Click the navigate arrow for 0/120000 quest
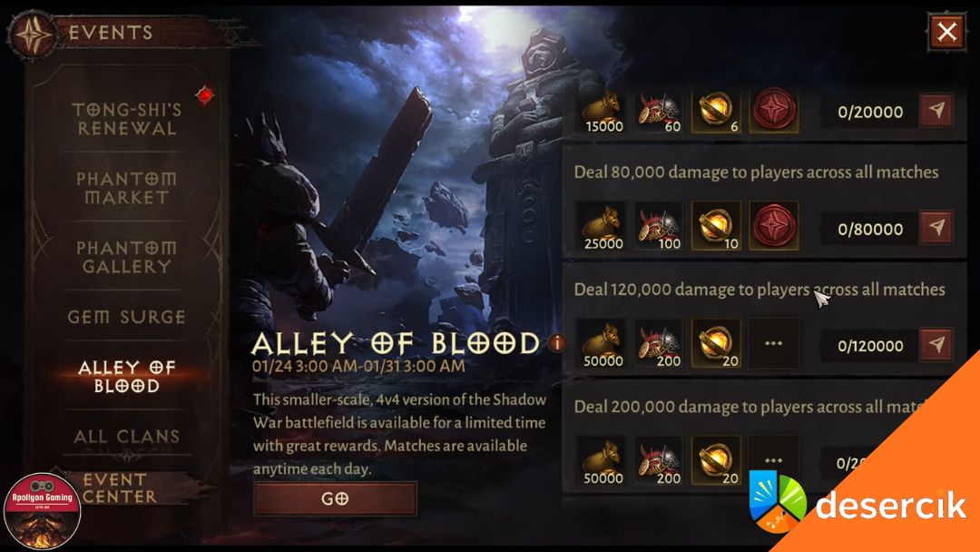The width and height of the screenshot is (980, 552). (x=936, y=344)
